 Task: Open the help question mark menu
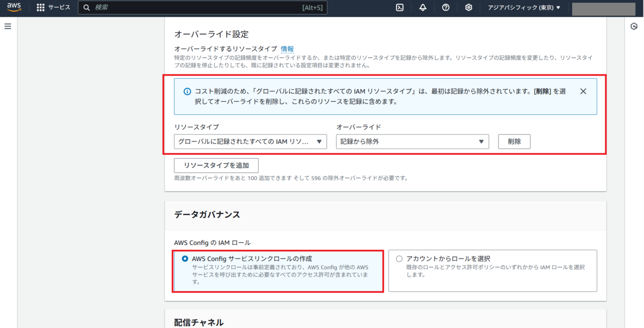pyautogui.click(x=445, y=8)
